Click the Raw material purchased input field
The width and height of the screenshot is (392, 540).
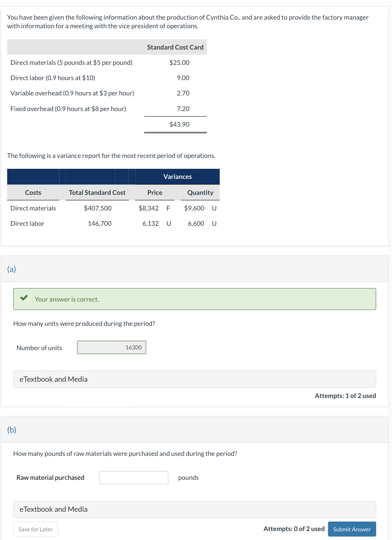click(134, 477)
